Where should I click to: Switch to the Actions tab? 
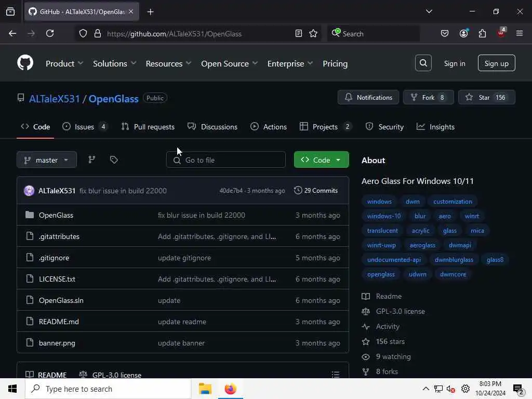pos(269,127)
